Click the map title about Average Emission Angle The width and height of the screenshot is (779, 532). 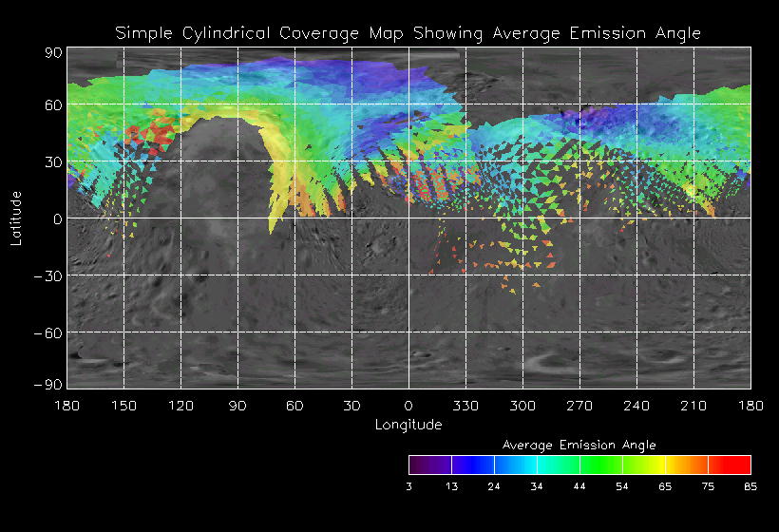click(408, 33)
